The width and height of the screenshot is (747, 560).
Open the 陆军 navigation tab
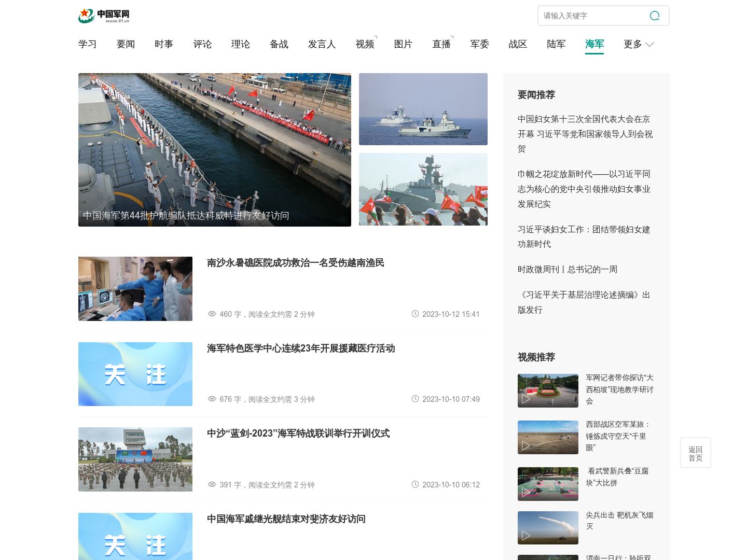556,44
